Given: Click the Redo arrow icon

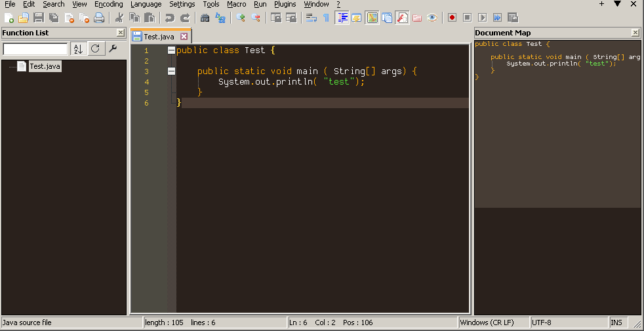Looking at the screenshot, I should coord(185,18).
